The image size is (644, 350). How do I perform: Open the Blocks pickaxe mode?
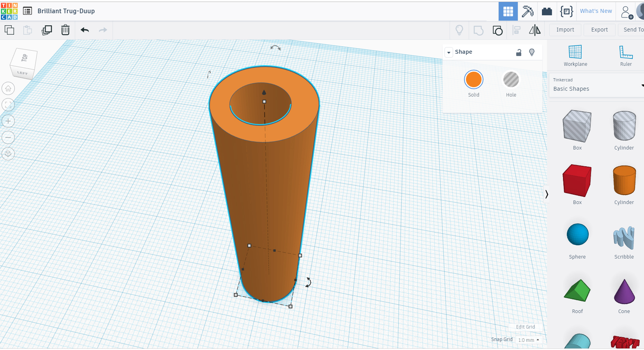pyautogui.click(x=528, y=11)
